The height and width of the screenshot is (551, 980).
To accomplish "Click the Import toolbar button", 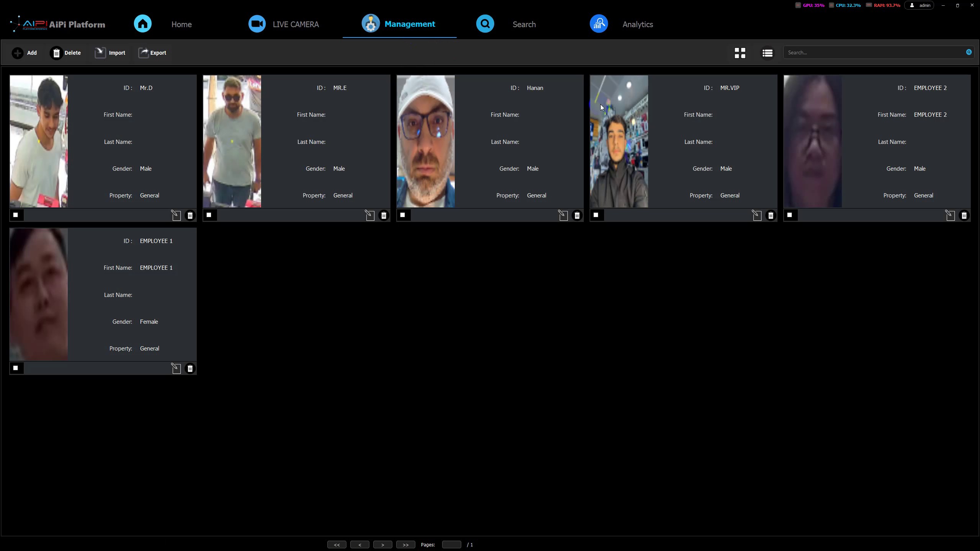I will [x=110, y=53].
